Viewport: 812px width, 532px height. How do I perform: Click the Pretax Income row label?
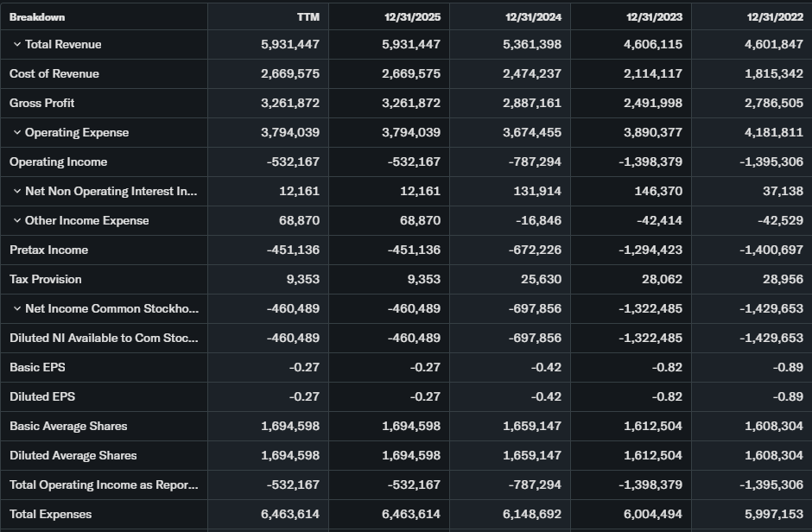48,250
